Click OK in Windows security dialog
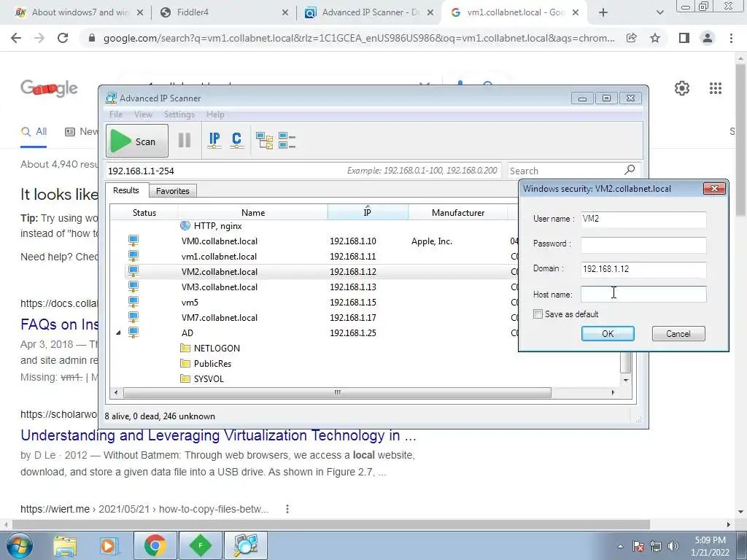Image resolution: width=747 pixels, height=560 pixels. tap(608, 334)
